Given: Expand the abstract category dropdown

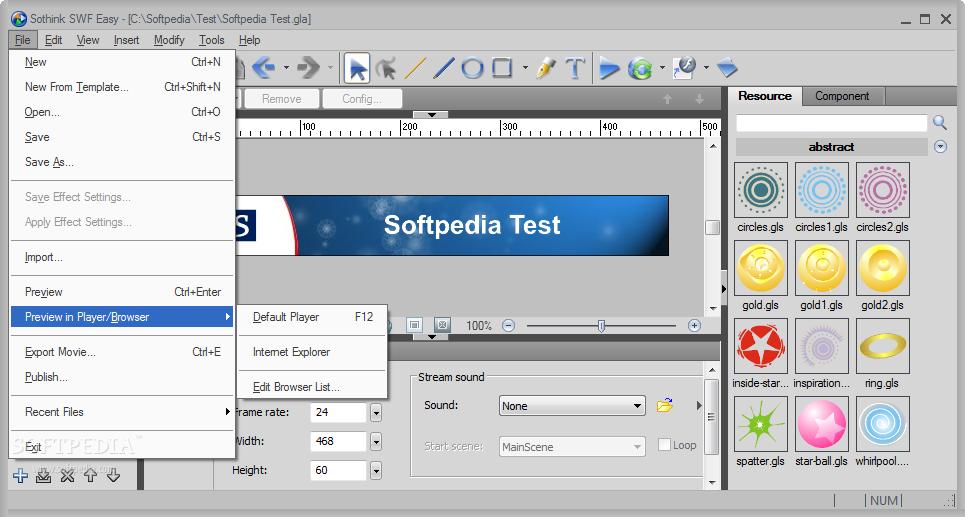Looking at the screenshot, I should (x=940, y=146).
